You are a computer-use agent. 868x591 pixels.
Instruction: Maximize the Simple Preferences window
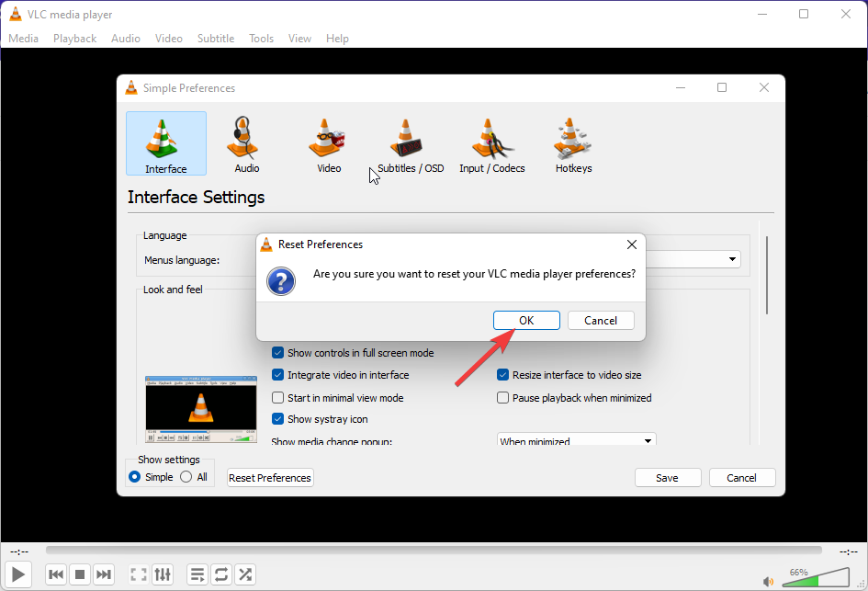click(x=722, y=87)
